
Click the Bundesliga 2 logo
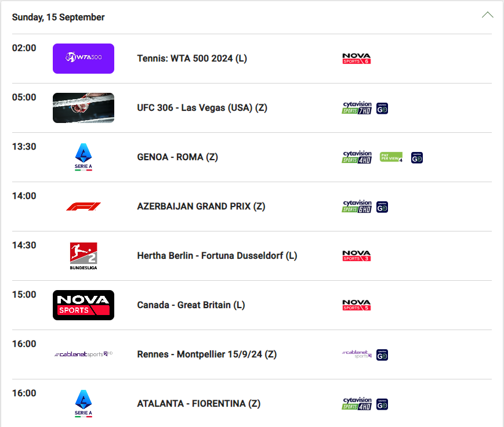point(84,256)
